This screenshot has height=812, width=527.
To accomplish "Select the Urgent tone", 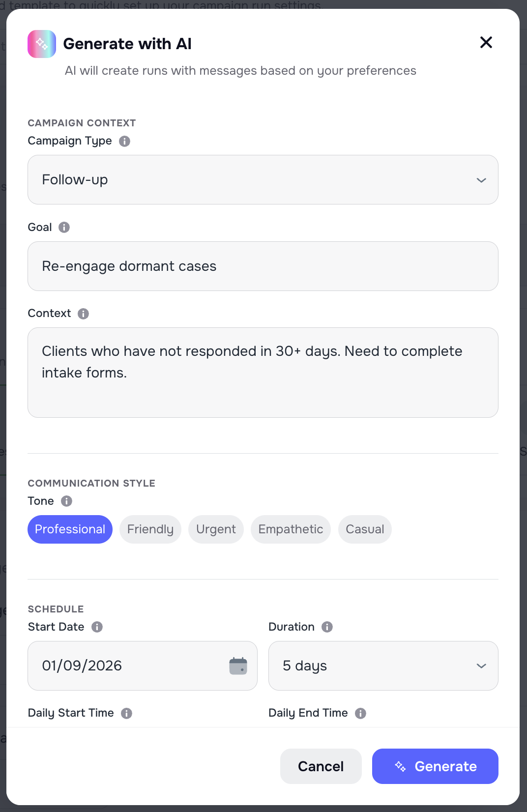I will point(216,529).
